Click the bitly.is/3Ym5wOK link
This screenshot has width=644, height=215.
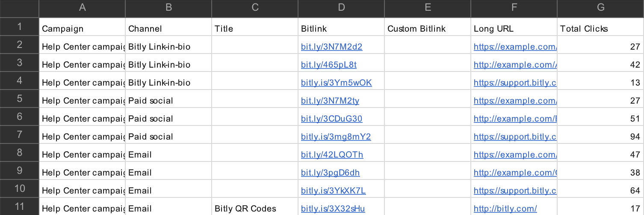coord(336,83)
